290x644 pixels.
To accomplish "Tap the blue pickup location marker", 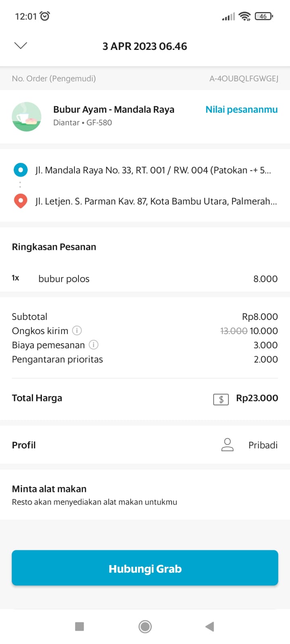I will (x=21, y=170).
